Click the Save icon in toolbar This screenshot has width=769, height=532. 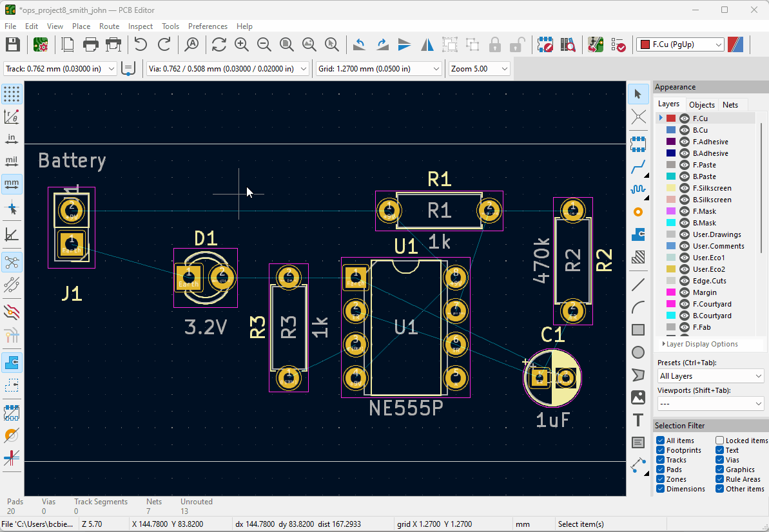[12, 44]
